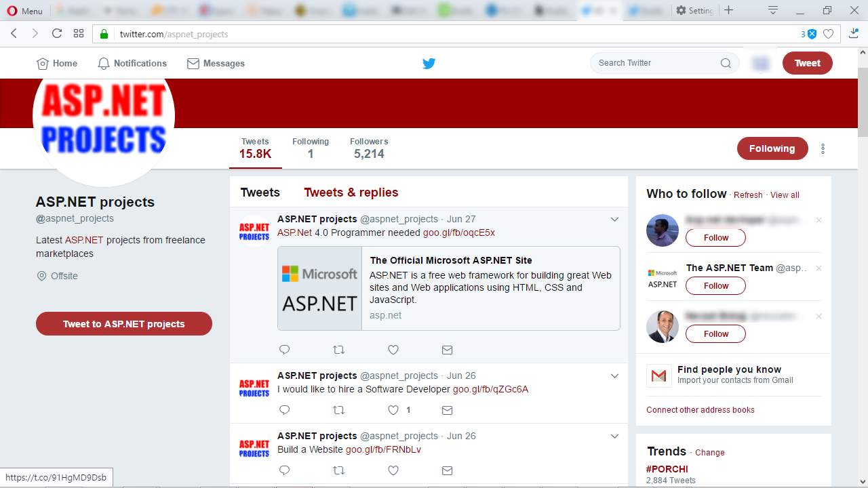
Task: Open the three-dot more user actions menu
Action: 823,148
